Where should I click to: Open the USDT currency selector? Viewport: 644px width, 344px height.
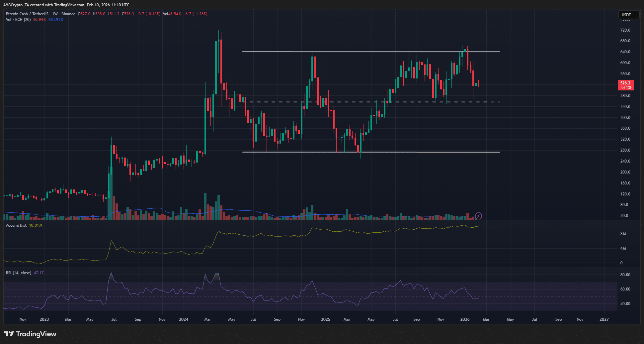click(x=628, y=15)
